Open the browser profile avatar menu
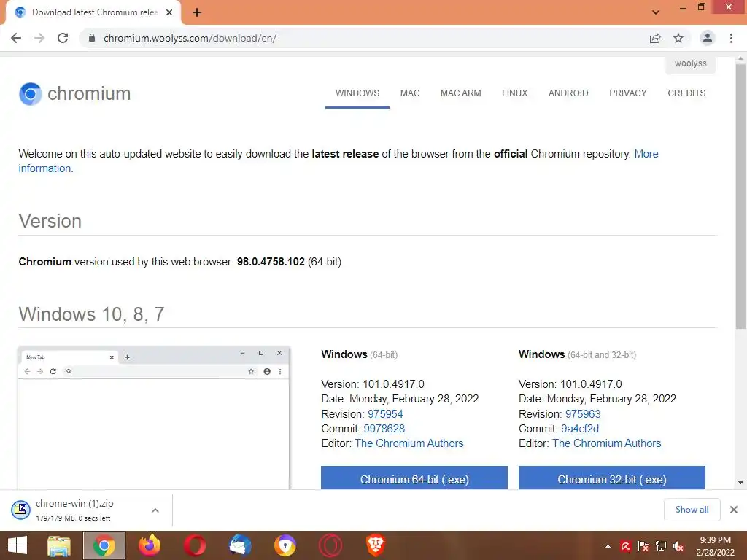The height and width of the screenshot is (560, 747). click(708, 38)
